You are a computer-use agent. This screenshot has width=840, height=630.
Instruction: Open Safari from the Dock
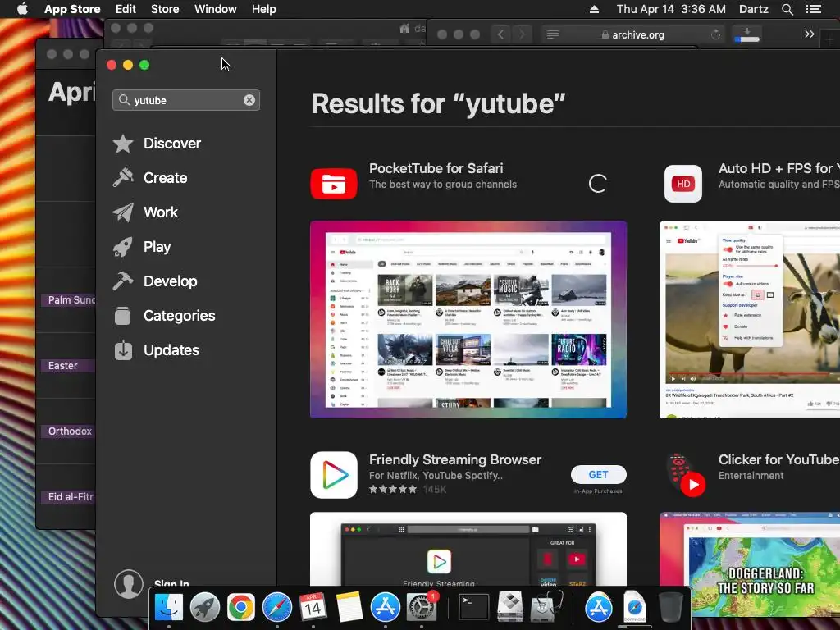pos(277,608)
